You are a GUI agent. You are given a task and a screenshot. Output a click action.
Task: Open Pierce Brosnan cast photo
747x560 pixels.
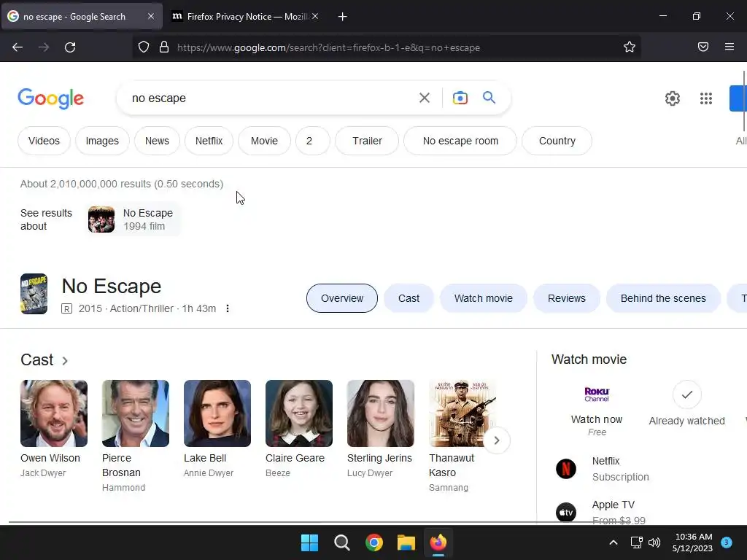[135, 413]
